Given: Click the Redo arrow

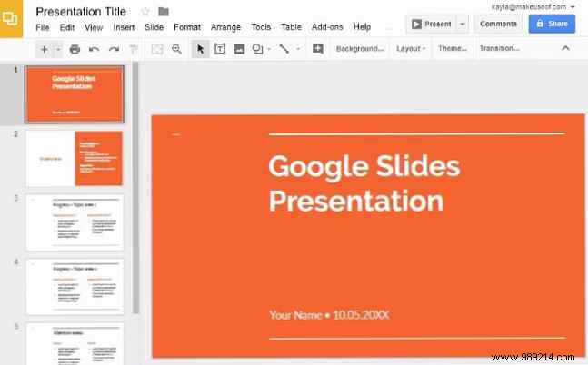Looking at the screenshot, I should pos(114,49).
